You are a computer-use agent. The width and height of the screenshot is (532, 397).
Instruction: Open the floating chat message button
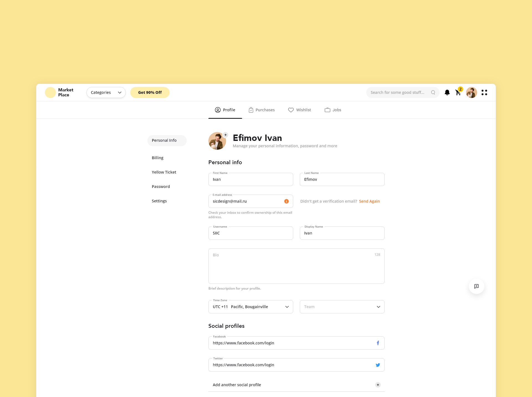click(x=476, y=286)
